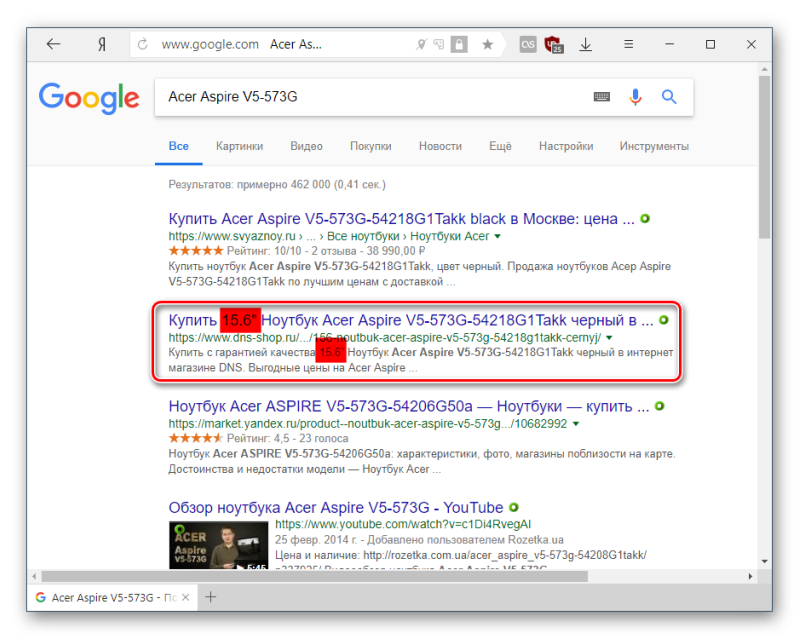Start voice search with the microphone icon
Viewport: 800px width, 639px height.
pyautogui.click(x=635, y=96)
